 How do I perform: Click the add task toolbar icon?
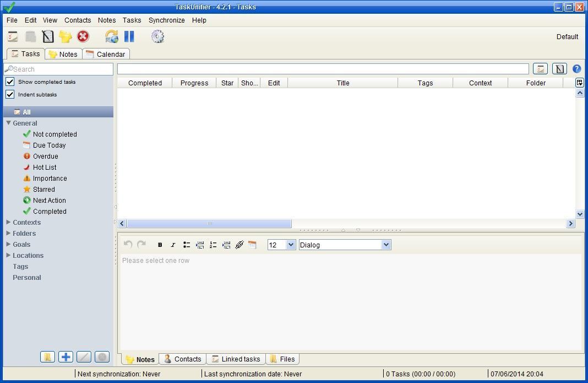click(13, 36)
